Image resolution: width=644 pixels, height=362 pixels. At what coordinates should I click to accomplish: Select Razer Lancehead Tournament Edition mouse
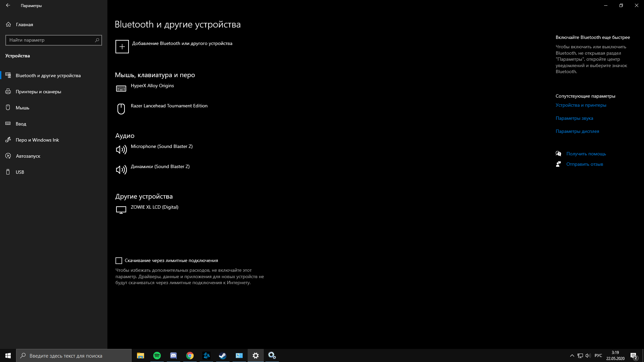pos(169,106)
